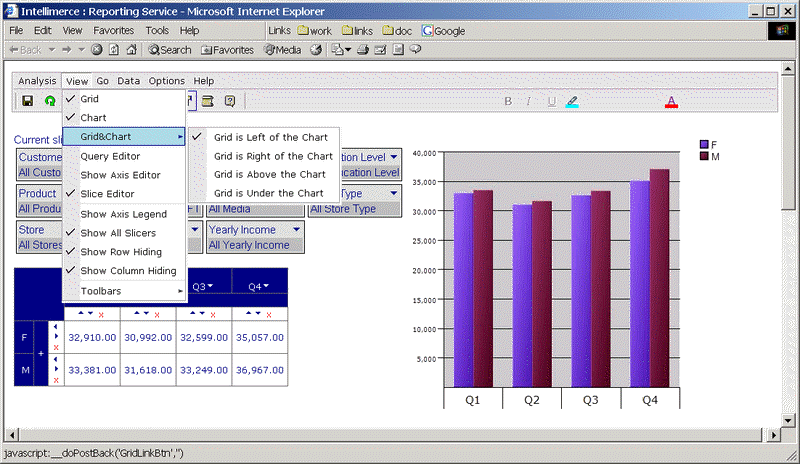800x464 pixels.
Task: Open the Data menu
Action: [x=129, y=81]
